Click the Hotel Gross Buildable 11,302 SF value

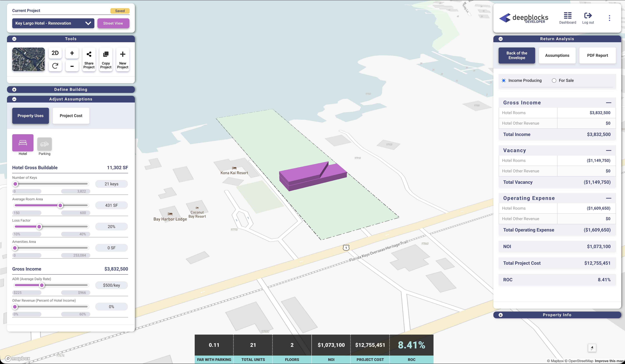click(x=118, y=168)
